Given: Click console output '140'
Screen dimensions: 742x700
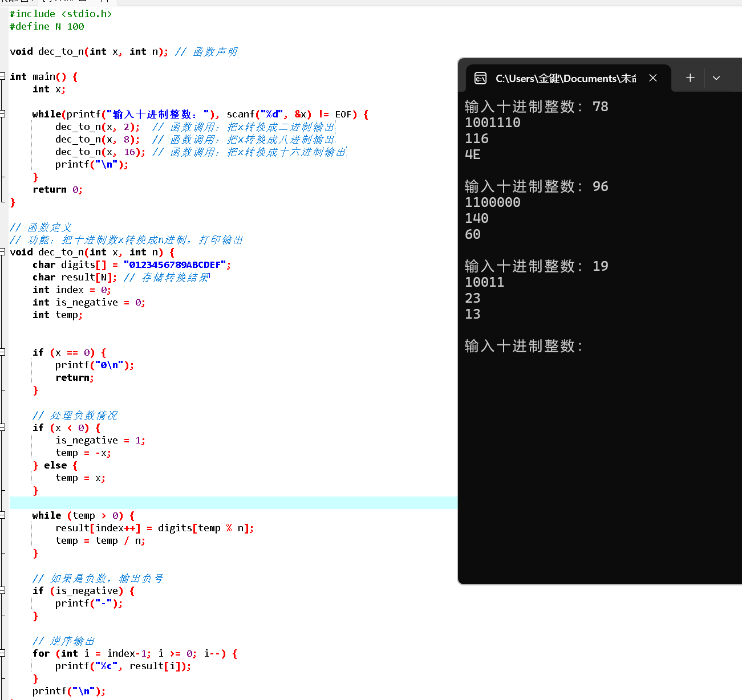Looking at the screenshot, I should 477,218.
